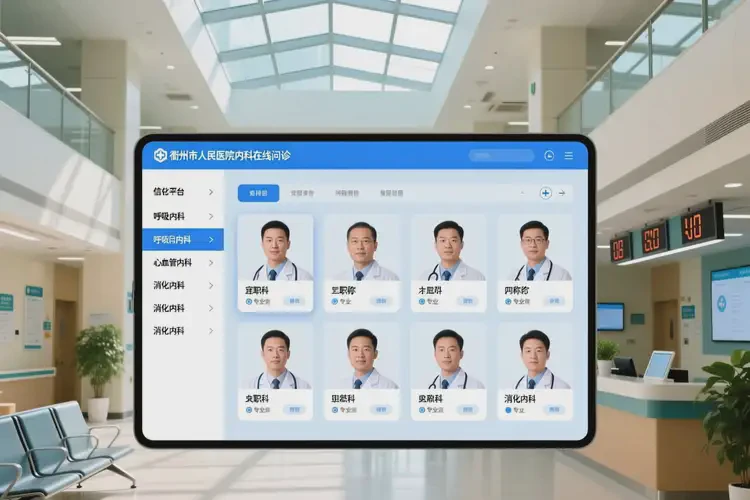Click blue badge icon on 消化内科 doctor card
The height and width of the screenshot is (500, 750).
508,409
